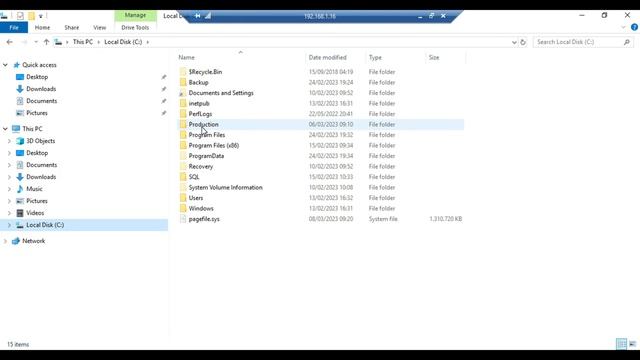Viewport: 640px width, 360px height.
Task: Select the SQL folder icon
Action: click(183, 177)
